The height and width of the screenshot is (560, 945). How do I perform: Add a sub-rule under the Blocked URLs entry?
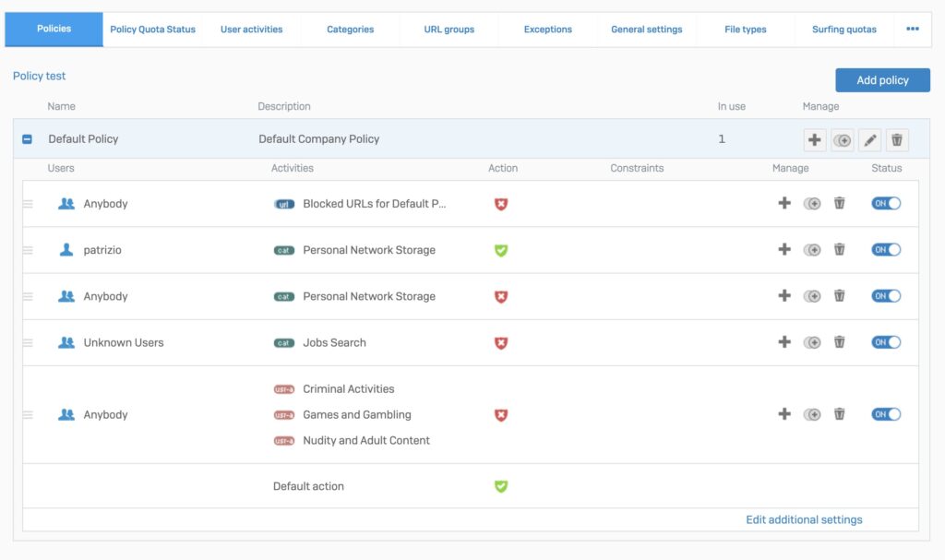[x=784, y=203]
